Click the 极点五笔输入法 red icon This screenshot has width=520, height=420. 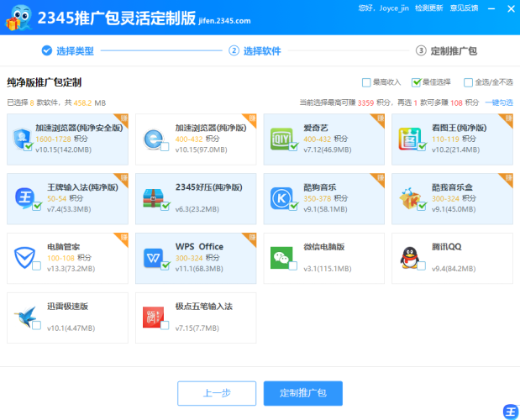click(x=153, y=317)
